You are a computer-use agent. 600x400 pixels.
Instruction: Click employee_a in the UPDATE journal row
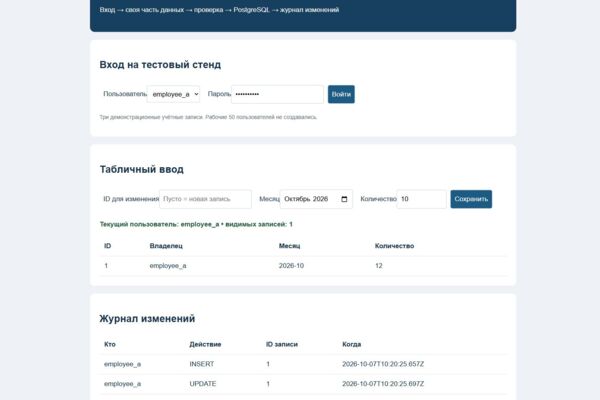pyautogui.click(x=122, y=384)
